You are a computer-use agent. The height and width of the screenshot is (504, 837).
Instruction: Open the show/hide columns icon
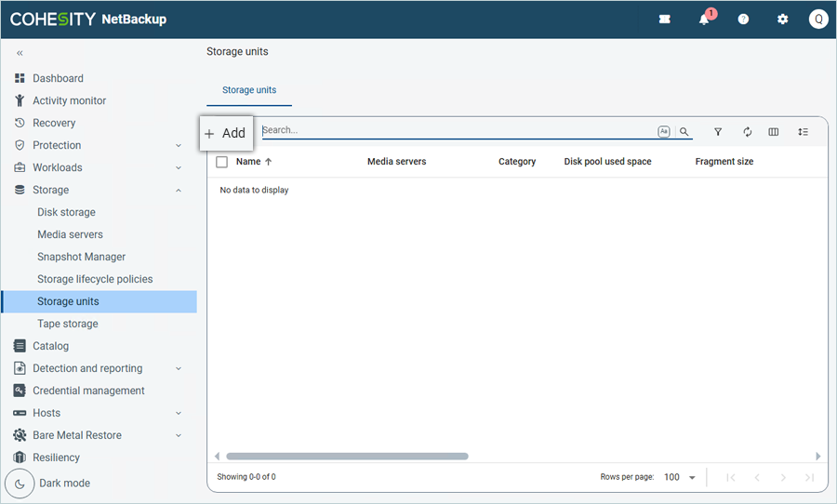coord(773,132)
